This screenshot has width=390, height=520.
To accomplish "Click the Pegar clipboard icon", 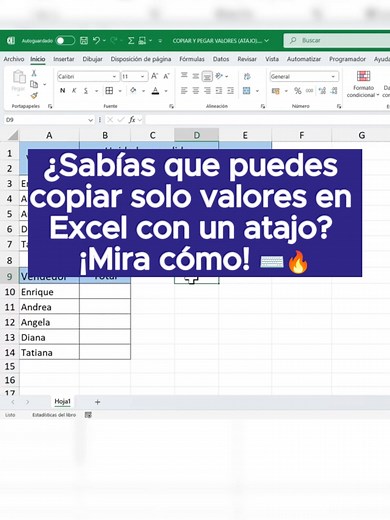I will [19, 77].
